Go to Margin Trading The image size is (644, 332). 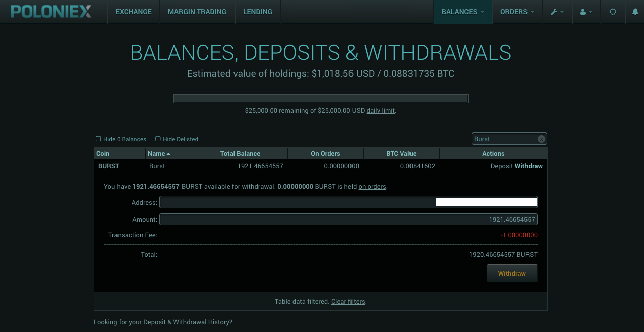click(197, 12)
